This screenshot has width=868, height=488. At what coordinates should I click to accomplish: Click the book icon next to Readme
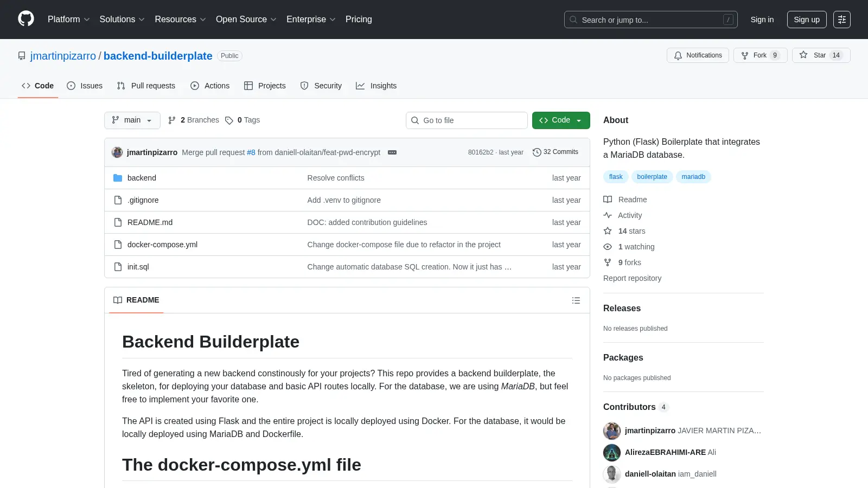(x=608, y=200)
